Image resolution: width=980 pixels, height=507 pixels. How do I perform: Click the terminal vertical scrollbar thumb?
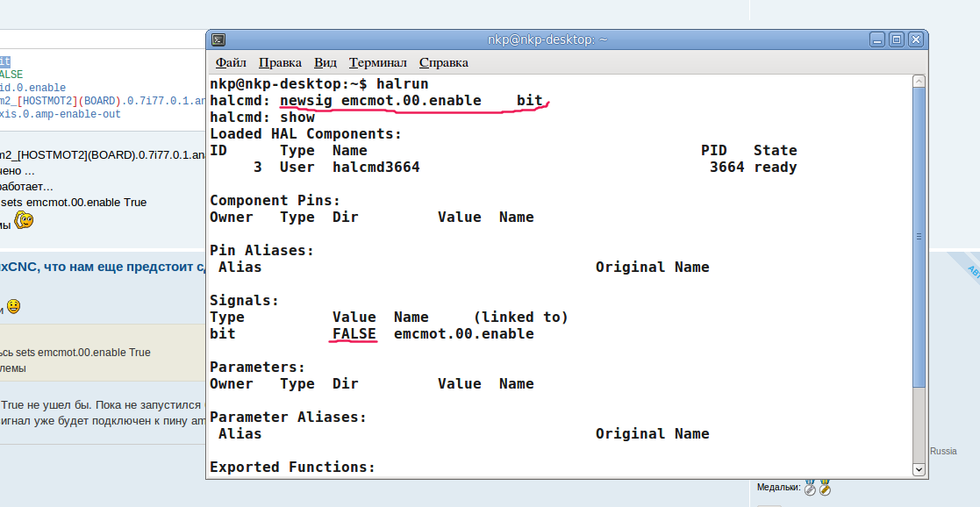(919, 236)
